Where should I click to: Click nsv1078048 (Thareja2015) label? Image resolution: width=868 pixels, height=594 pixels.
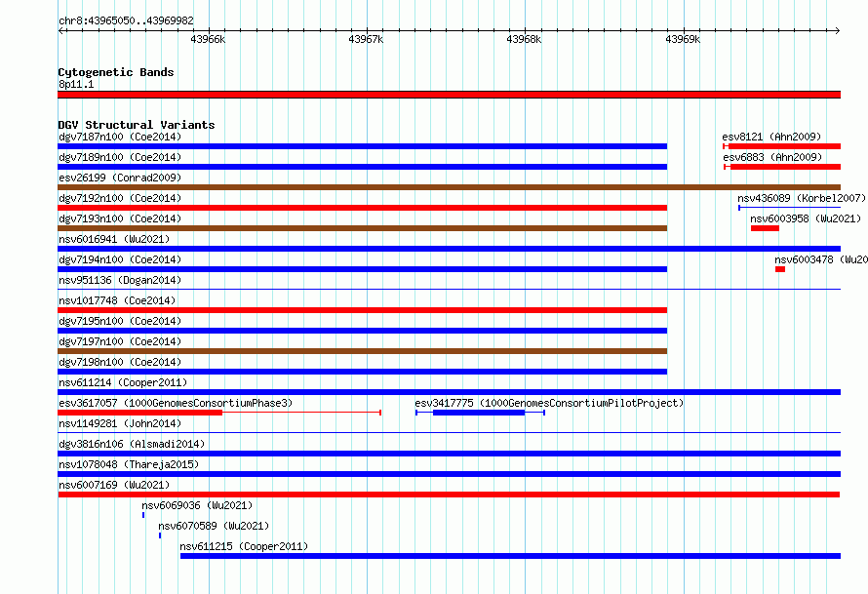tap(129, 464)
